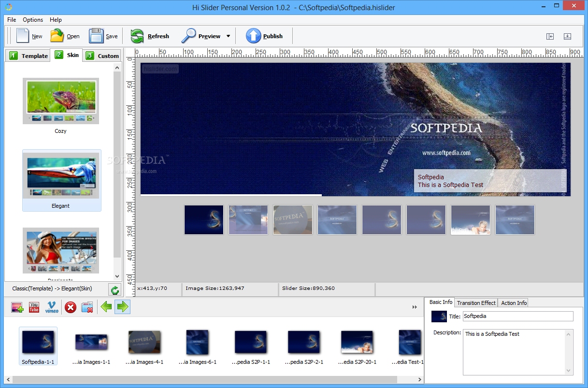Screen dimensions: 588x388
Task: Click the grey Softpedia logo preview thumbnail
Action: [x=293, y=220]
